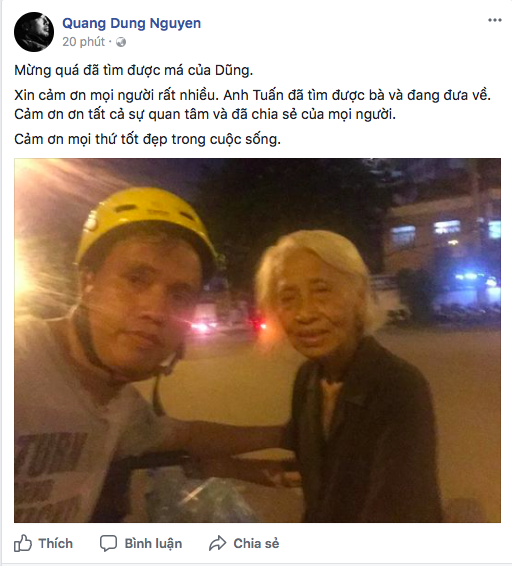Click the 20 phút timestamp link
Image resolution: width=512 pixels, height=566 pixels.
coord(83,42)
